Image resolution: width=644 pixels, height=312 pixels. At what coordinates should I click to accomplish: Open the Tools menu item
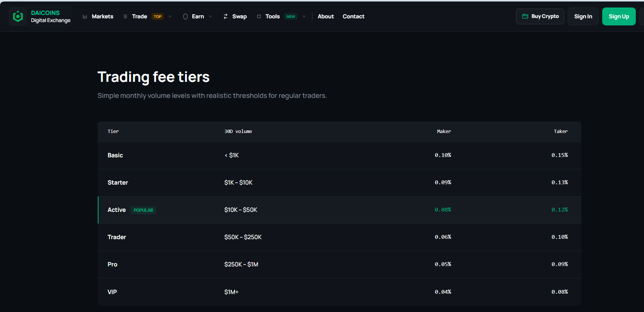pyautogui.click(x=272, y=16)
